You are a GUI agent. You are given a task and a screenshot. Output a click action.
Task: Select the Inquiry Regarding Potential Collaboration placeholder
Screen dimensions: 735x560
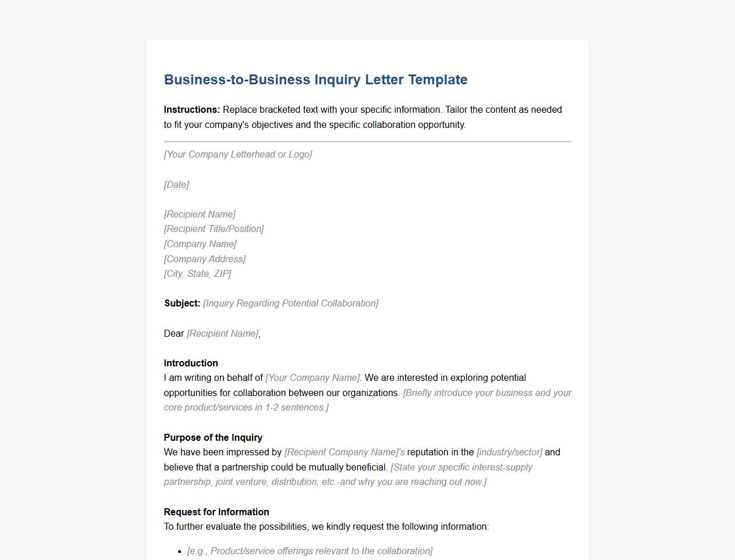[290, 304]
